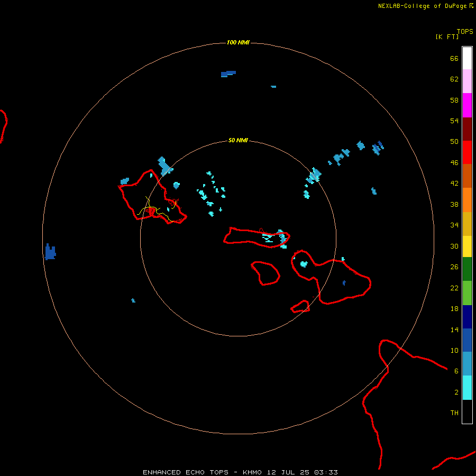Click the legend value "14"
Image resolution: width=476 pixels, height=476 pixels.
click(454, 329)
